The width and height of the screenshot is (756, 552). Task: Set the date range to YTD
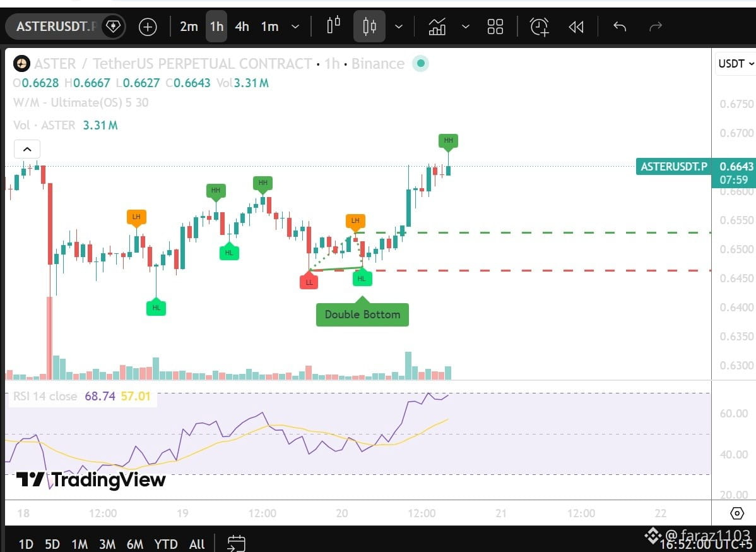(x=166, y=544)
